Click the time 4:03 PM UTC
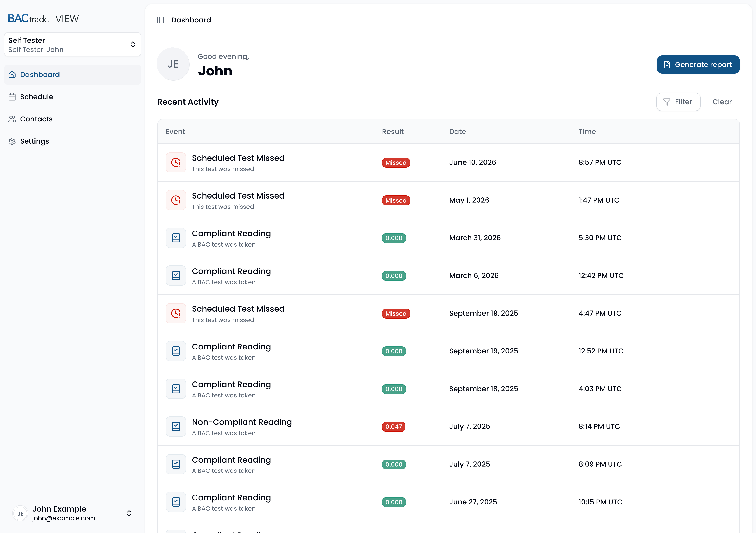This screenshot has width=756, height=533. 600,389
